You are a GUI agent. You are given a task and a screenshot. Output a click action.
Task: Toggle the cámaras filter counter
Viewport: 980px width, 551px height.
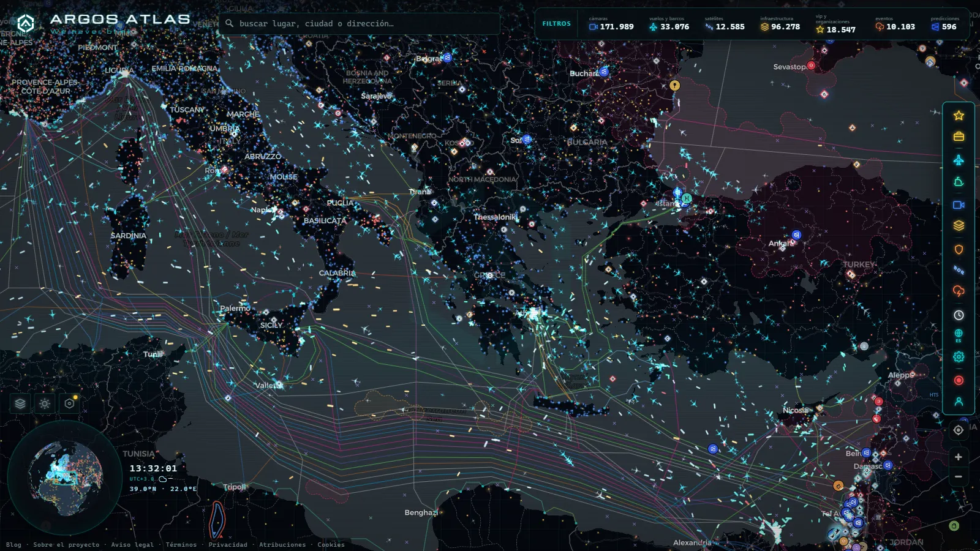point(611,24)
